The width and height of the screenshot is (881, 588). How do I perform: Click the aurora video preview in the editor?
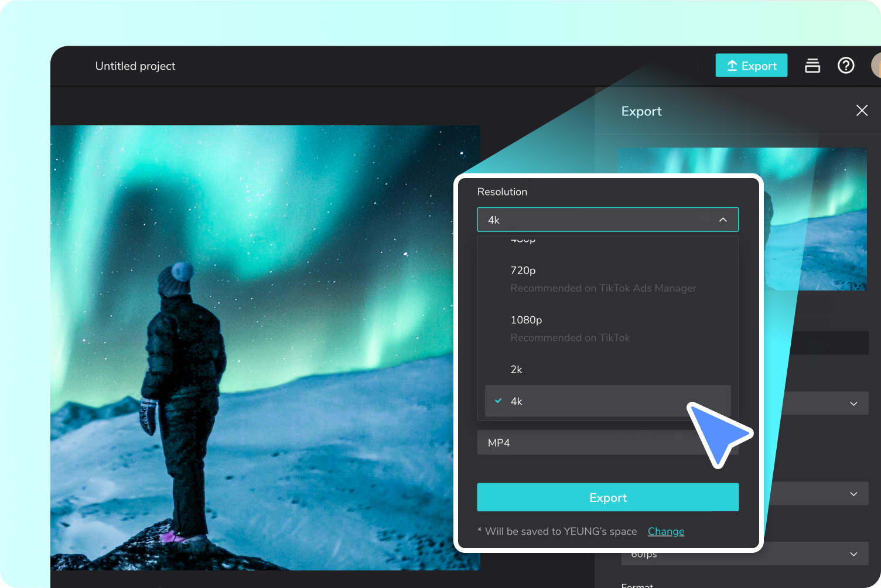tap(265, 348)
